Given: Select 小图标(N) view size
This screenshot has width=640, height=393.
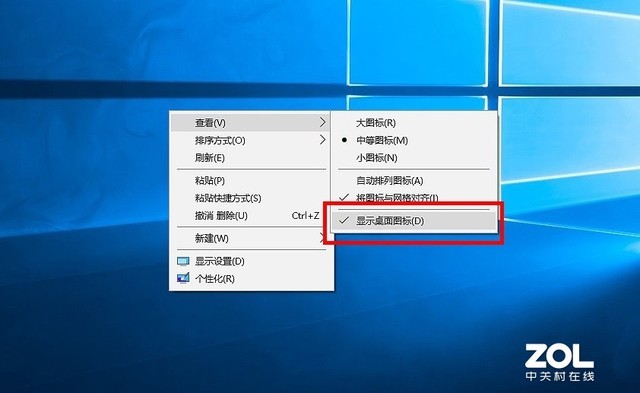Looking at the screenshot, I should coord(414,158).
